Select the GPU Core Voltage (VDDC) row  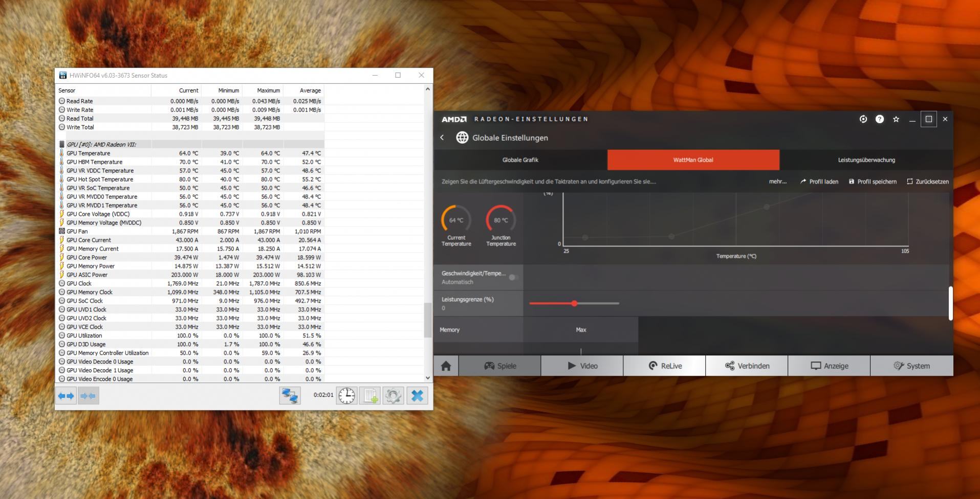pyautogui.click(x=190, y=214)
